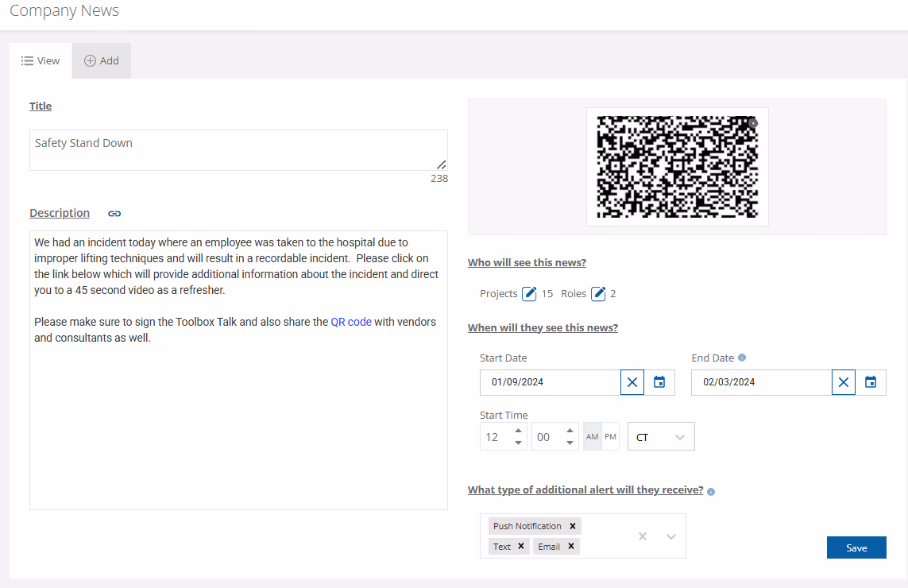Follow the QR code link in description
This screenshot has height=588, width=908.
tap(351, 322)
